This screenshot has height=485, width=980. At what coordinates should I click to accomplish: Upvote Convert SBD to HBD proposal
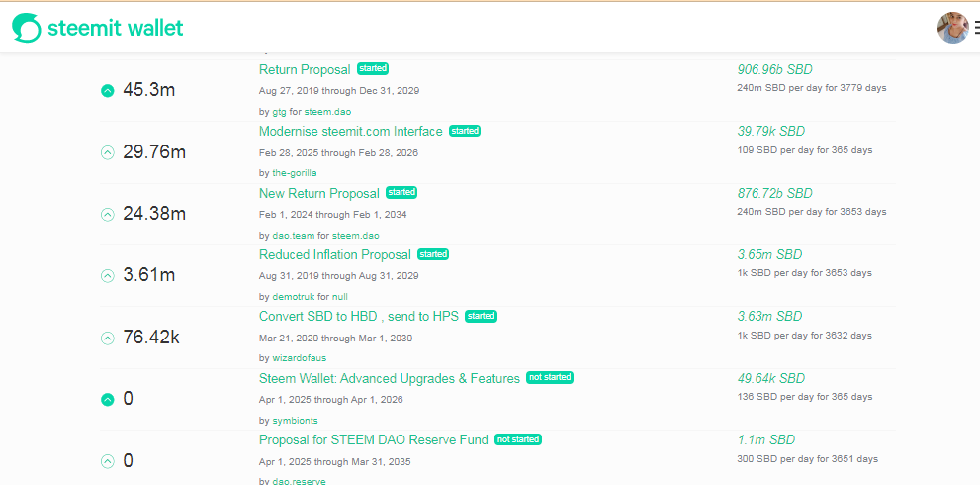(108, 338)
